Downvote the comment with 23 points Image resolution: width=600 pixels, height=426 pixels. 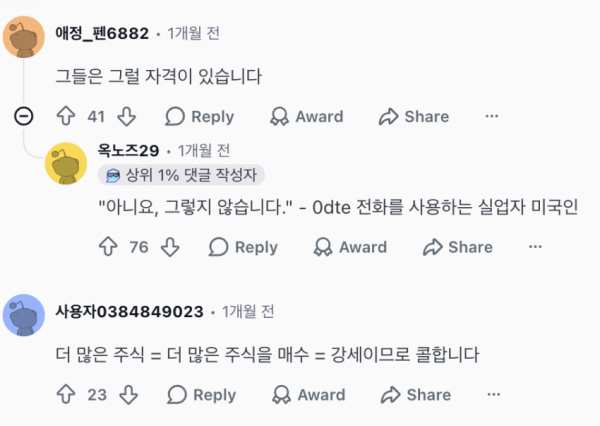coord(129,394)
